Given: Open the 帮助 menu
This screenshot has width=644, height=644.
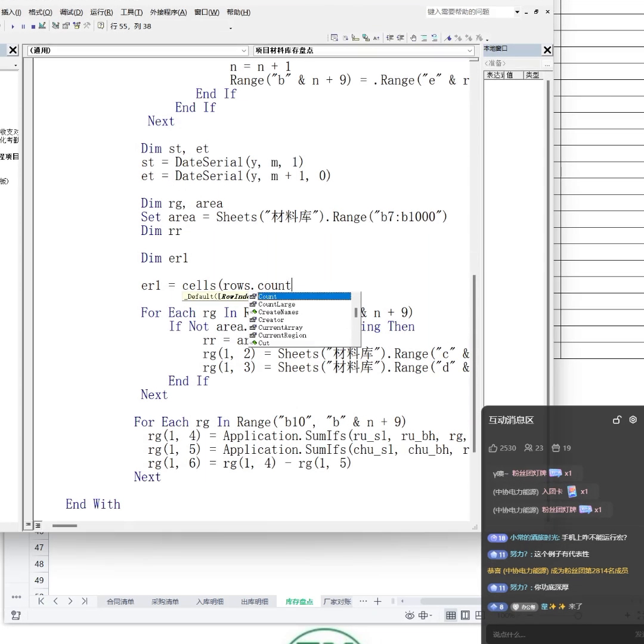Looking at the screenshot, I should point(238,13).
